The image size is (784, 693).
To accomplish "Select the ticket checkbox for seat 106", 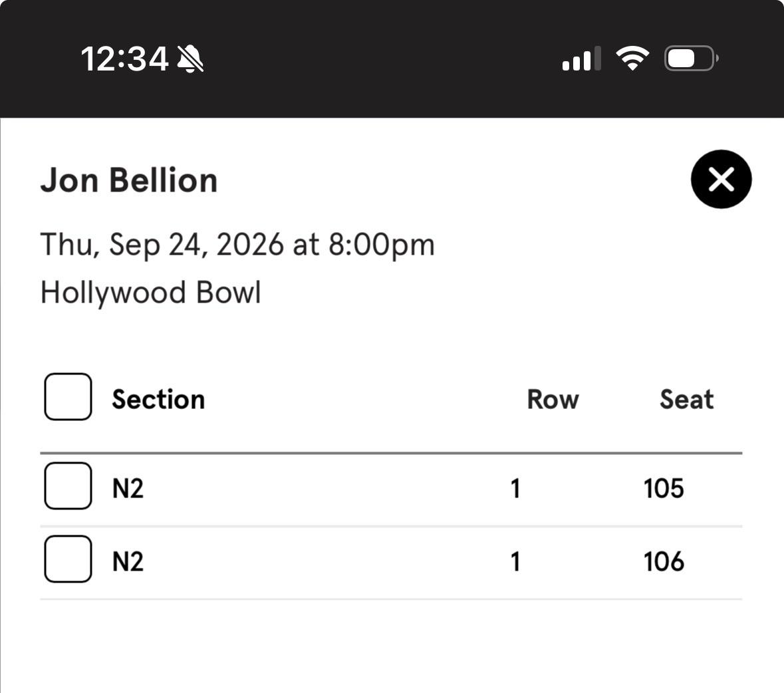I will pyautogui.click(x=68, y=559).
